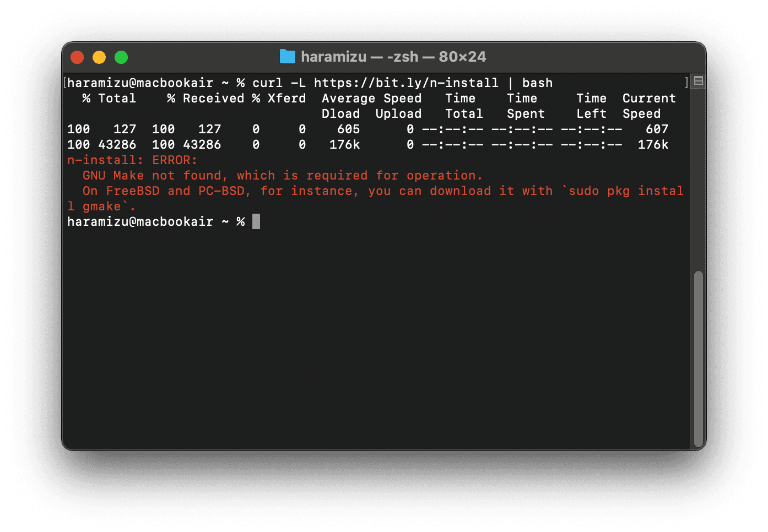Viewport: 768px width, 532px height.
Task: Click the vertical scrollbar thumb
Action: coord(698,358)
